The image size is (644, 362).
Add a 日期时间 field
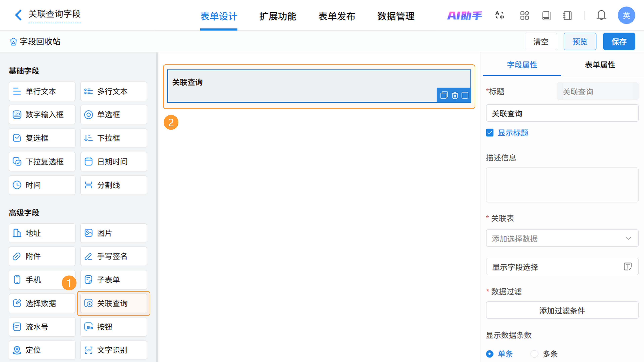point(114,162)
